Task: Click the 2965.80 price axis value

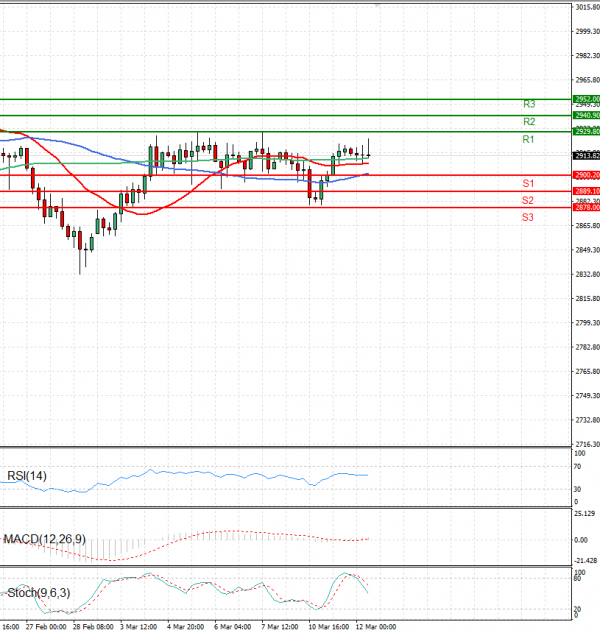Action: point(587,80)
